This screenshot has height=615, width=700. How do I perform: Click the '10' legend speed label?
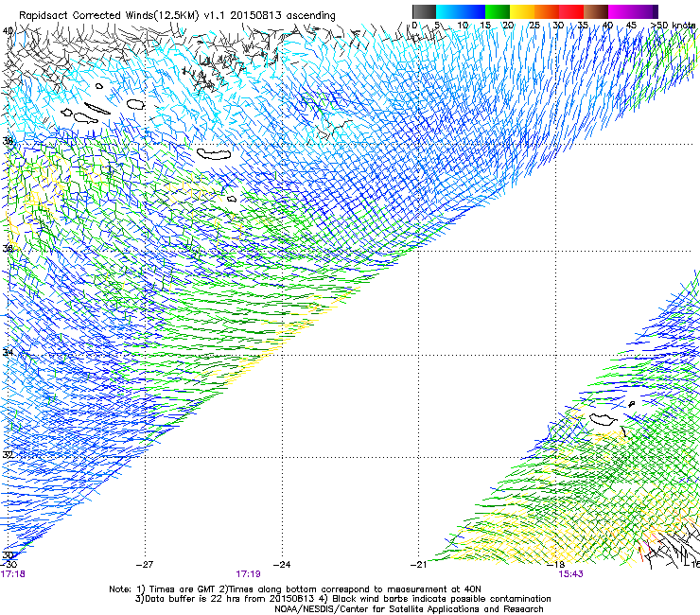pos(463,26)
